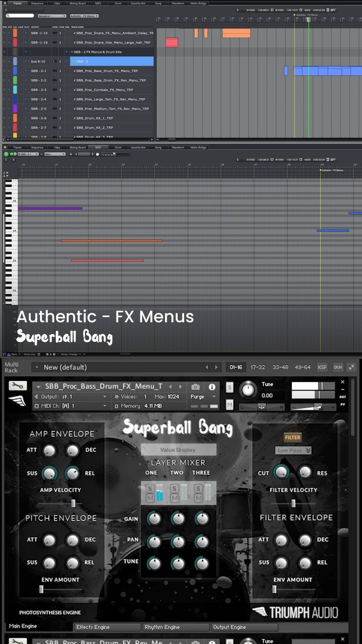Screen dimensions: 362x644
Task: Open the Authentic - FX Menus chunk dropdown
Action: coord(84,16)
